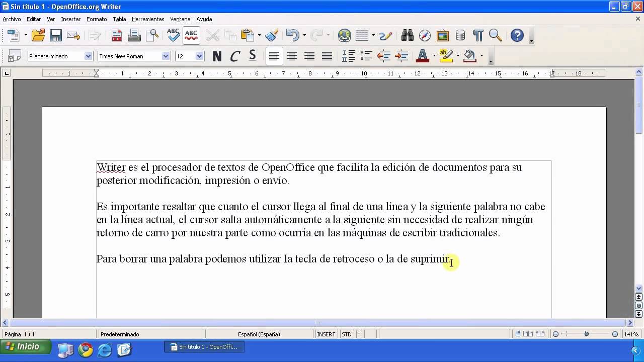The height and width of the screenshot is (362, 644).
Task: Click INSERT mode in status bar
Action: 326,334
